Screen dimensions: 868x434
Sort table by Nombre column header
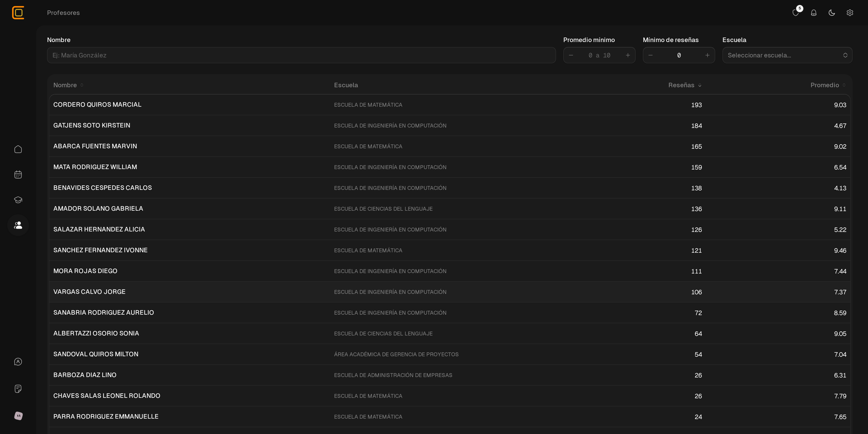68,85
